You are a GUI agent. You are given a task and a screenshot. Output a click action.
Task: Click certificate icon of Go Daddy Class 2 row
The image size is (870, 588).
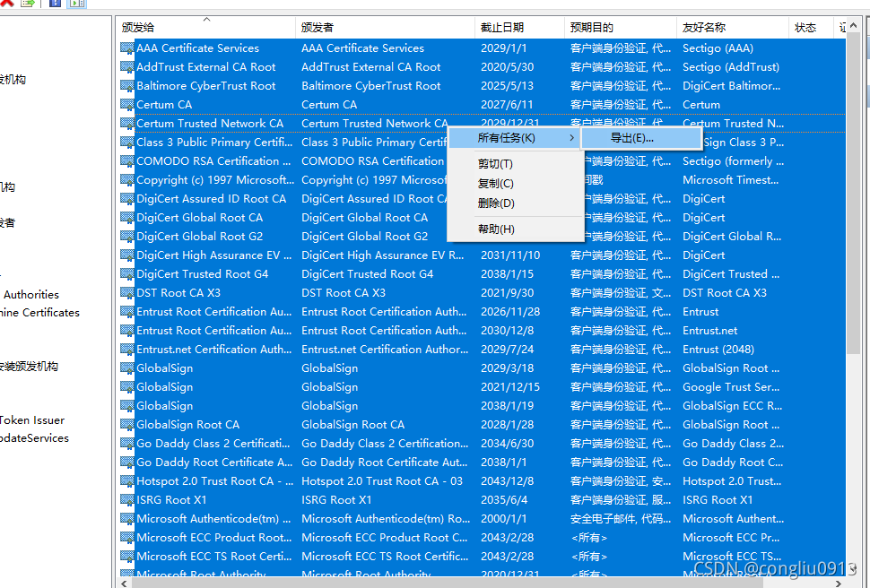click(127, 444)
